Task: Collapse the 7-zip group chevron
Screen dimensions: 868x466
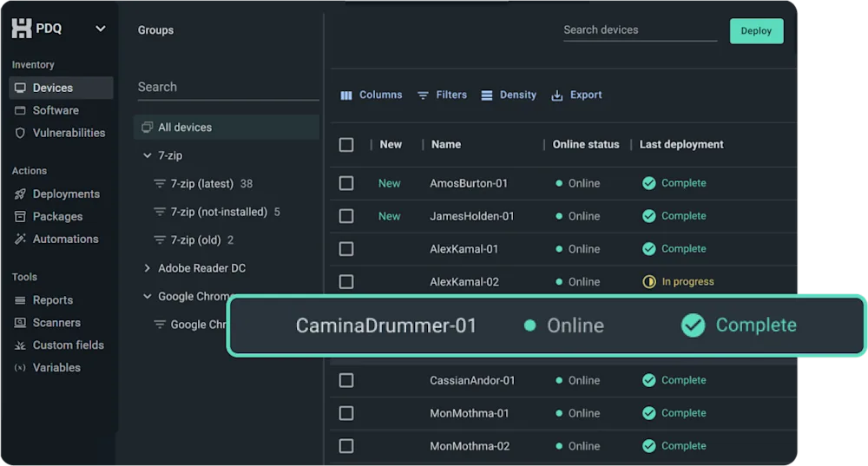Action: 148,155
